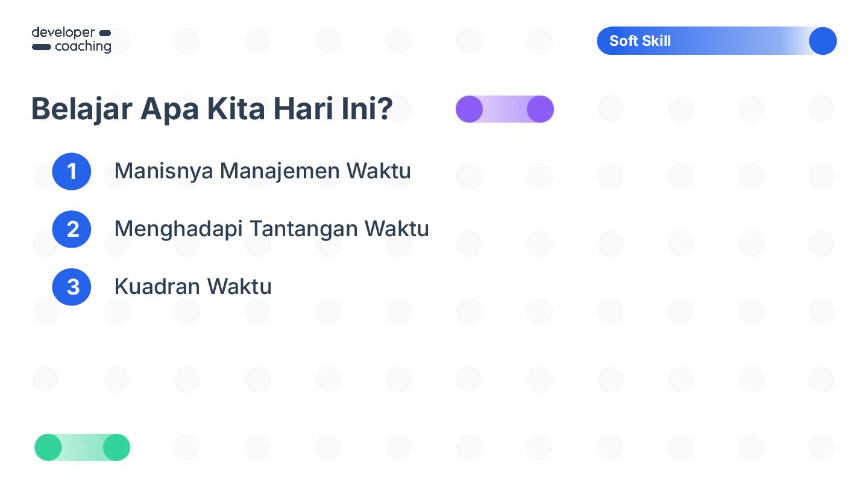Toggle the purple pill switch shape
Image resolution: width=868 pixels, height=488 pixels.
(x=505, y=109)
